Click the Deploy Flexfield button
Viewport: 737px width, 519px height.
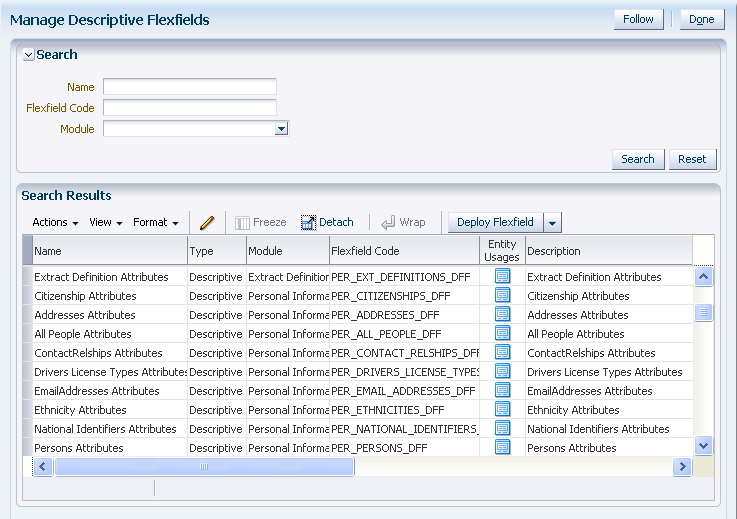(x=495, y=222)
